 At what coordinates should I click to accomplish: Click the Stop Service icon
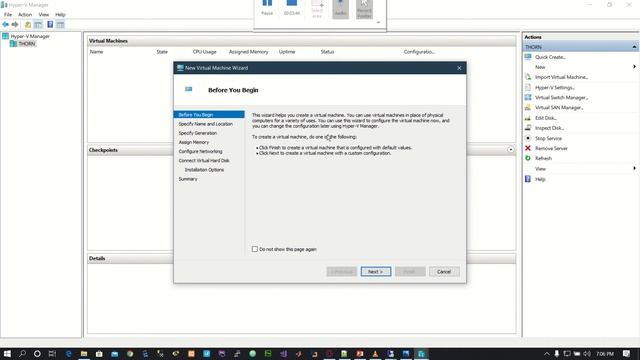pos(528,138)
